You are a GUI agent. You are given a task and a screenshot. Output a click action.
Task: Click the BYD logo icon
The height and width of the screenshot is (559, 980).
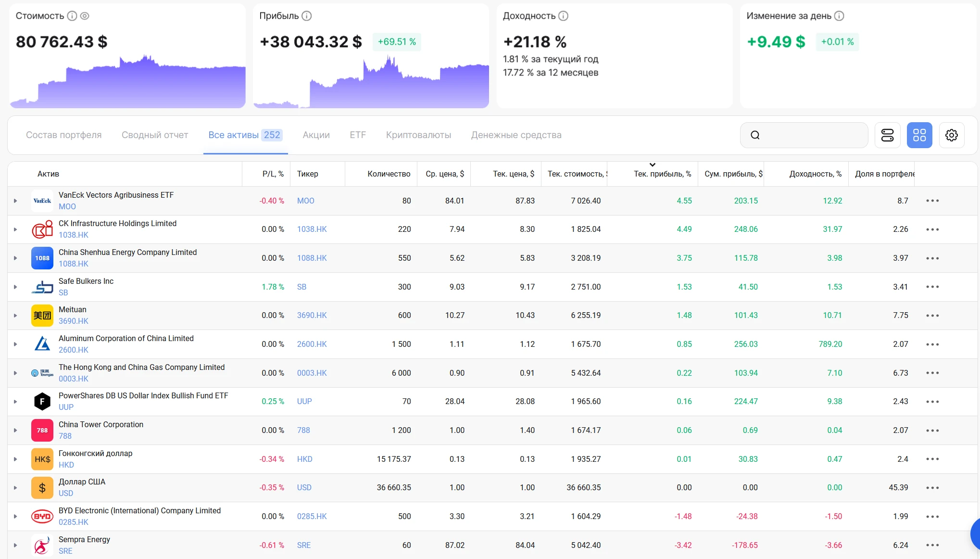(42, 516)
